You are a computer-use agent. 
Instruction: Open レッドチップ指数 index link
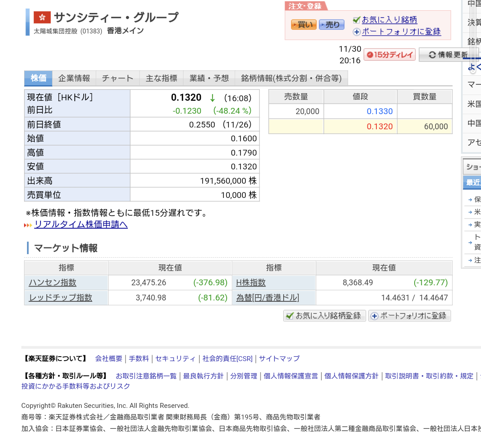61,297
